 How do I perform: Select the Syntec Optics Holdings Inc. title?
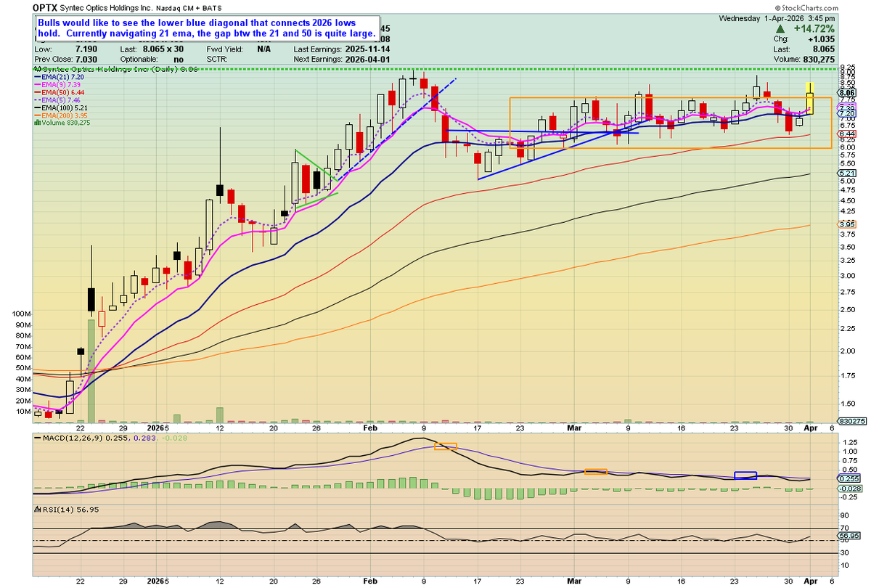[107, 7]
